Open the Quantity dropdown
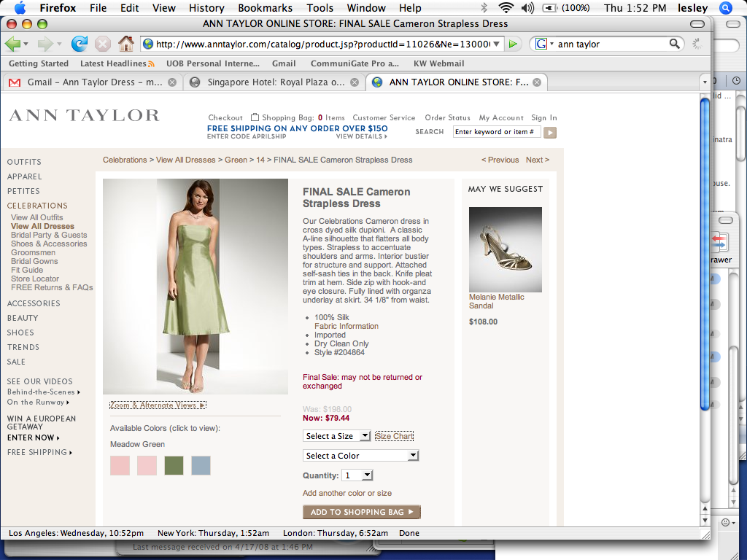Image resolution: width=747 pixels, height=560 pixels. tap(357, 475)
